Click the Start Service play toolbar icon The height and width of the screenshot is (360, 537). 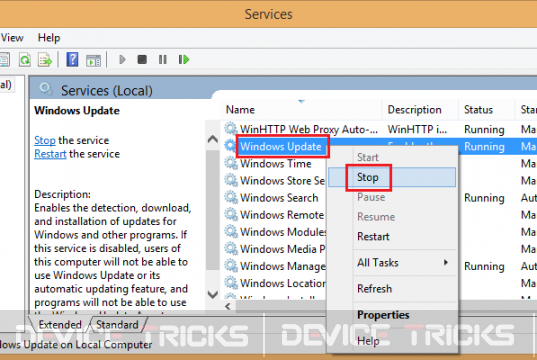pyautogui.click(x=122, y=60)
